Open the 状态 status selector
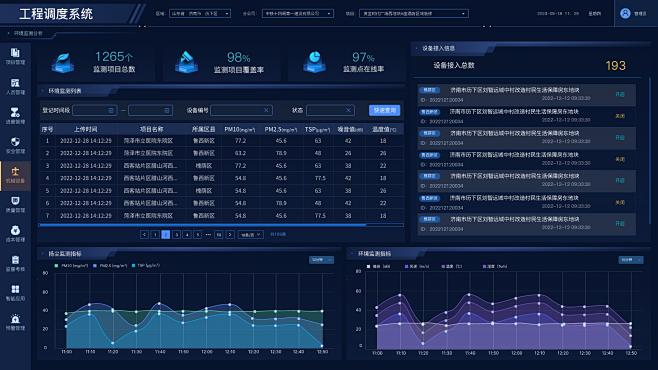Viewport: 658px width, 370px height. (x=330, y=110)
